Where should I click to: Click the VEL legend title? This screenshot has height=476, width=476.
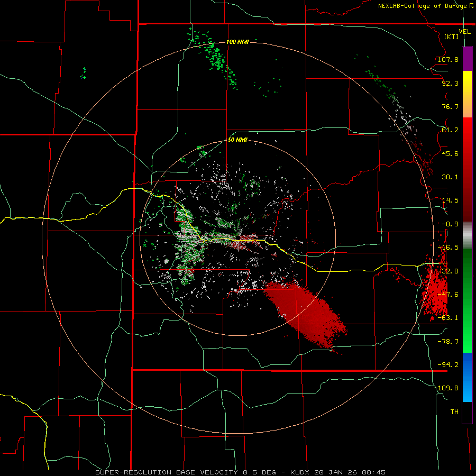464,32
